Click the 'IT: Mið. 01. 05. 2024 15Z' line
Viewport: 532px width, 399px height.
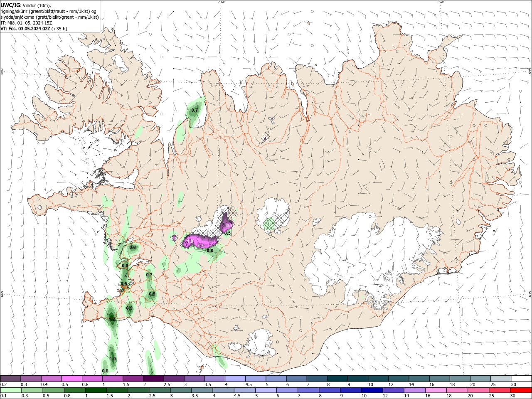click(27, 23)
